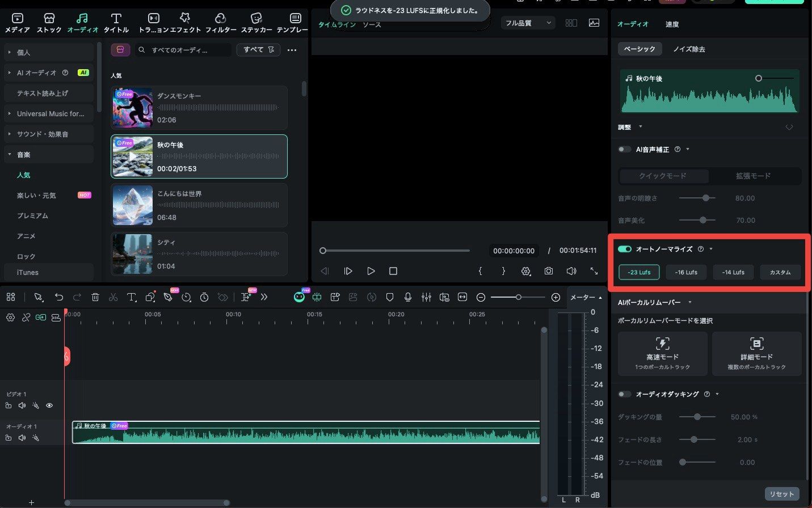Click the リセット button
812x508 pixels.
[782, 494]
